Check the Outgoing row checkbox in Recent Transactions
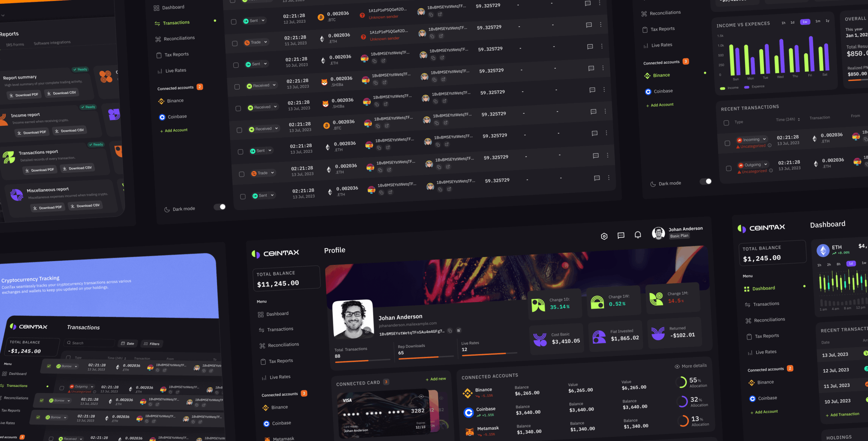 (729, 168)
